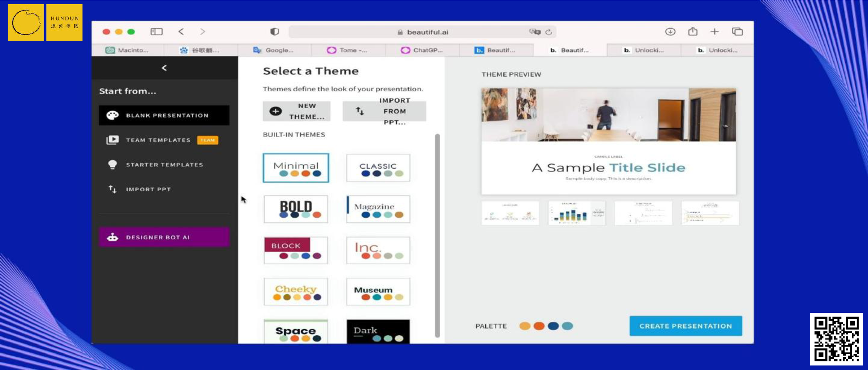The height and width of the screenshot is (370, 868).
Task: Open the privacy shield icon
Action: click(275, 32)
